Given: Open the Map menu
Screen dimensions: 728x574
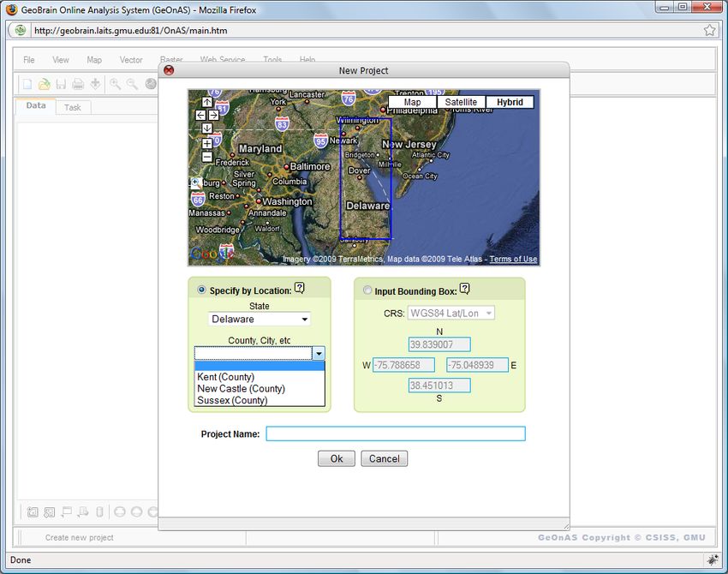Looking at the screenshot, I should (x=94, y=60).
